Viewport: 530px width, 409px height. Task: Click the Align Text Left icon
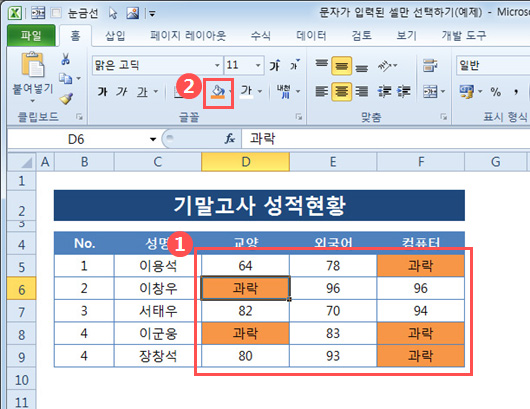[321, 91]
